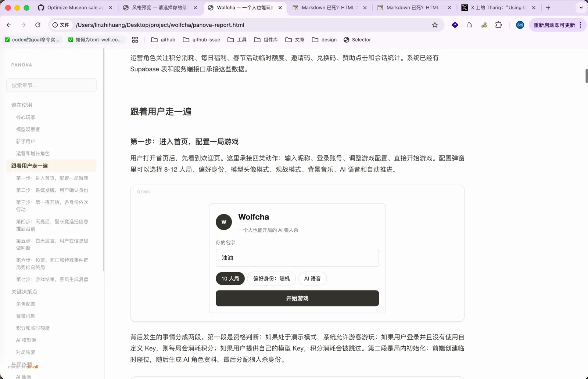Click the Wolfcha W logo avatar
Screen dimensions: 588x379
tap(224, 222)
